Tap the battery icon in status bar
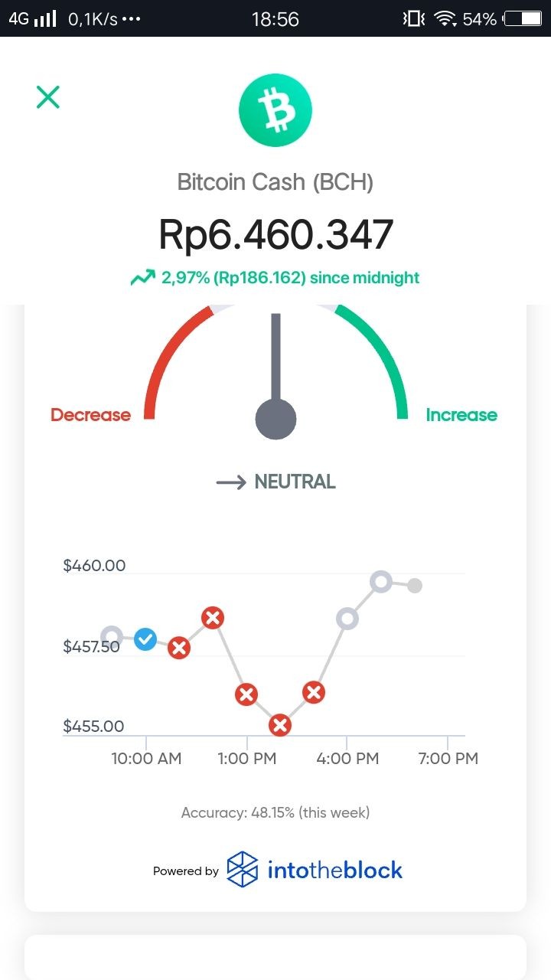 (x=523, y=19)
